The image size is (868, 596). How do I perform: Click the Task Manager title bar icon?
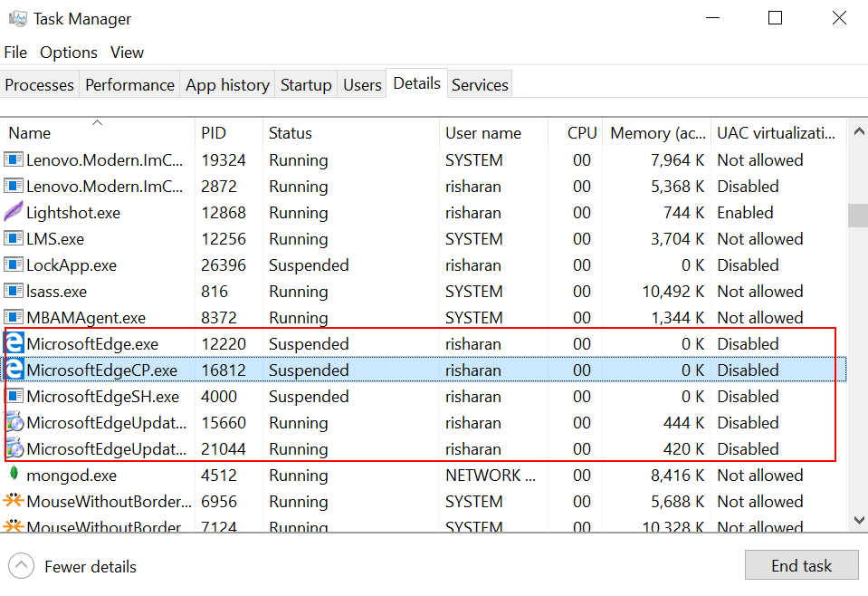point(18,19)
